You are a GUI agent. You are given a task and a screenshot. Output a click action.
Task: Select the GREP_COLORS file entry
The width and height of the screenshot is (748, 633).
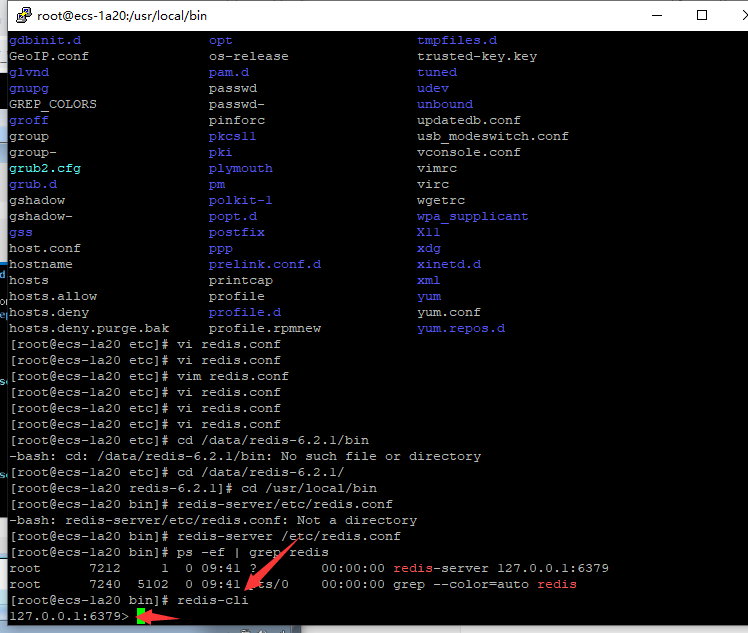[x=52, y=104]
